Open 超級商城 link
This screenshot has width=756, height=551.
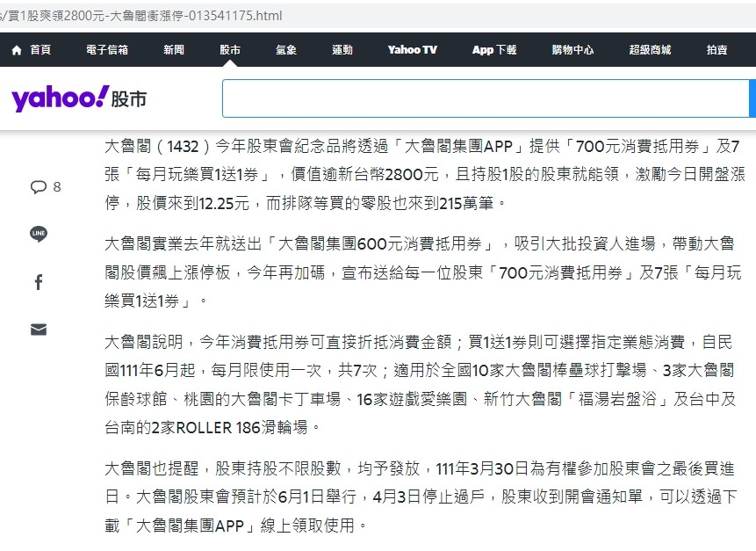[x=650, y=50]
